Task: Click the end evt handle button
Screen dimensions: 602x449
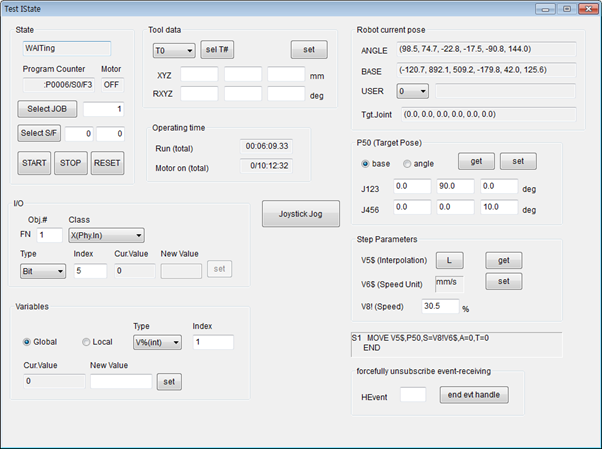Action: click(474, 395)
